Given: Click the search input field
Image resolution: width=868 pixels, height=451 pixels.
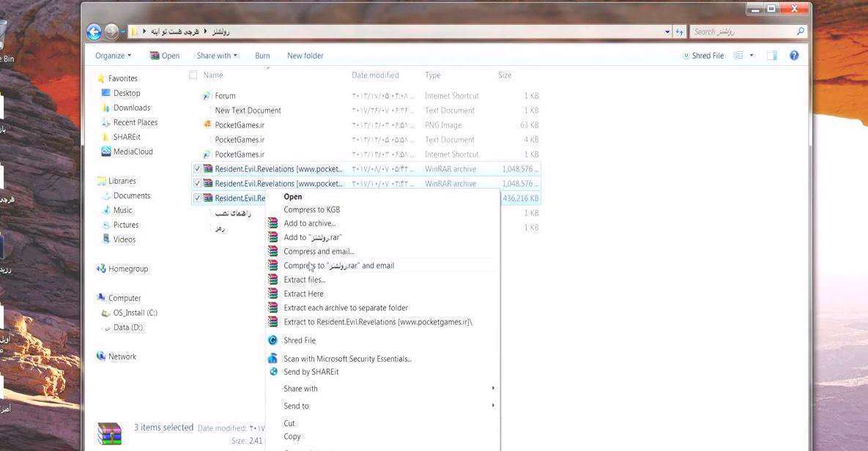Looking at the screenshot, I should [x=742, y=31].
